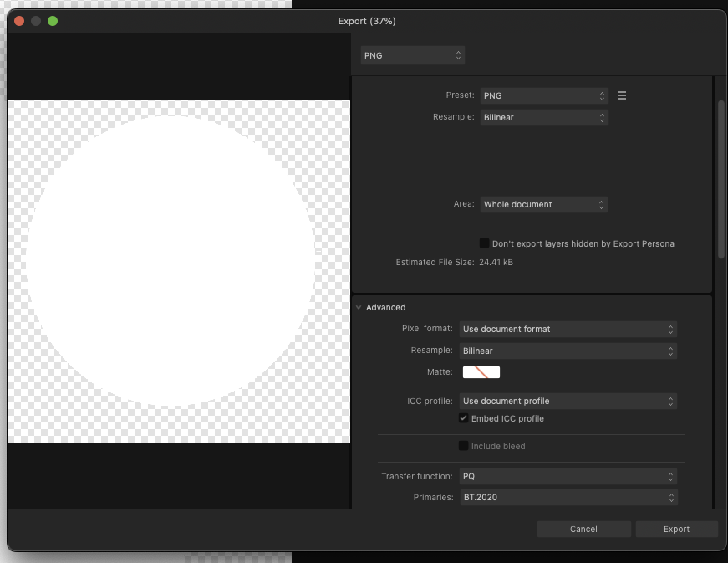Click the Estimated File Size 24.41 kB value
728x563 pixels.
[x=496, y=263]
